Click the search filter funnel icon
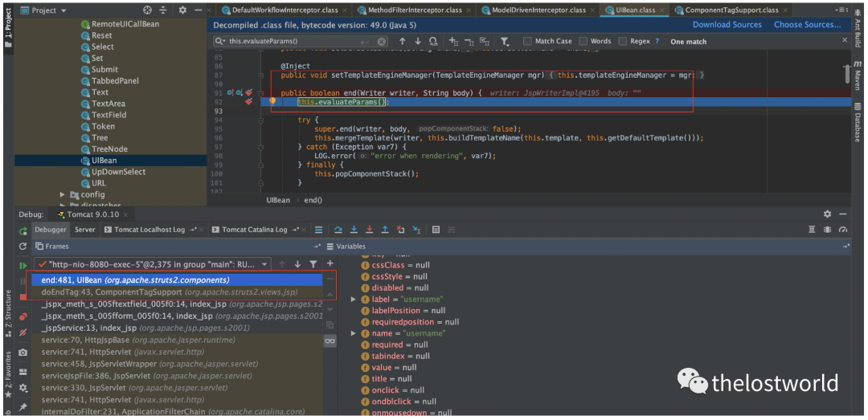 click(x=504, y=41)
